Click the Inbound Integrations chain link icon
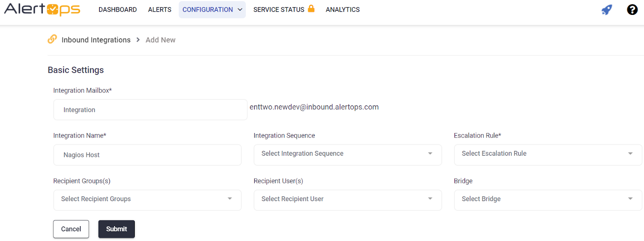The width and height of the screenshot is (644, 241). click(52, 39)
